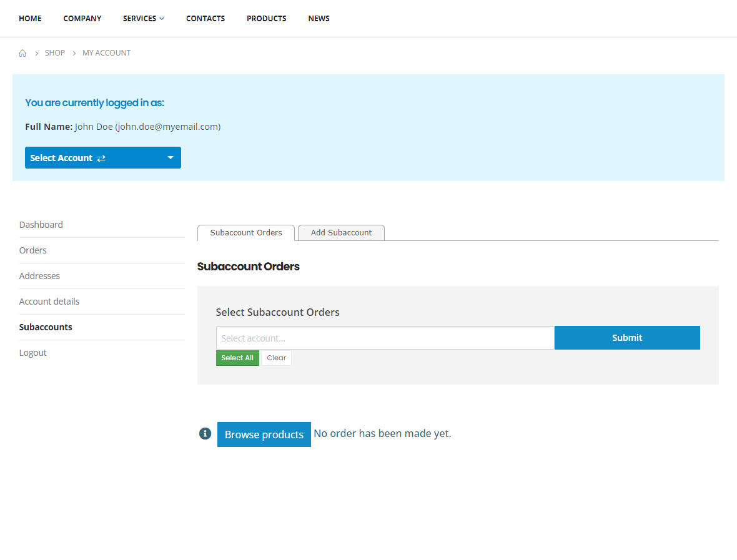The image size is (737, 560).
Task: Switch to the Subaccount Orders tab
Action: click(246, 232)
